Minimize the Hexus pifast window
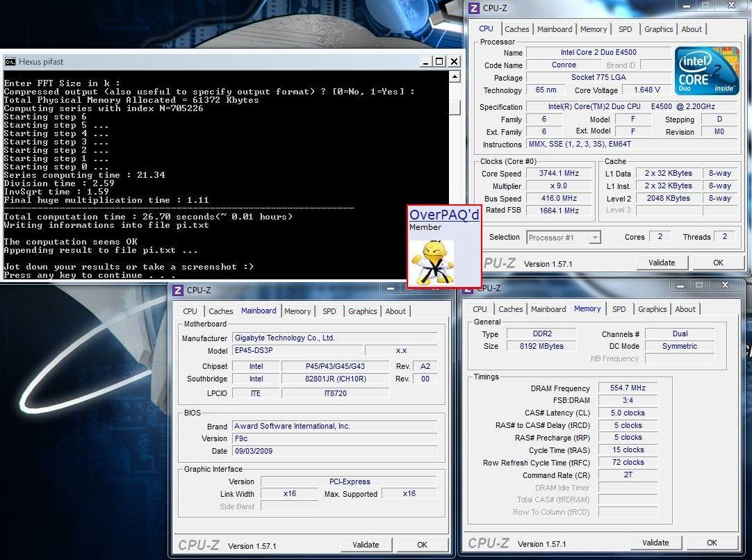 (x=425, y=61)
